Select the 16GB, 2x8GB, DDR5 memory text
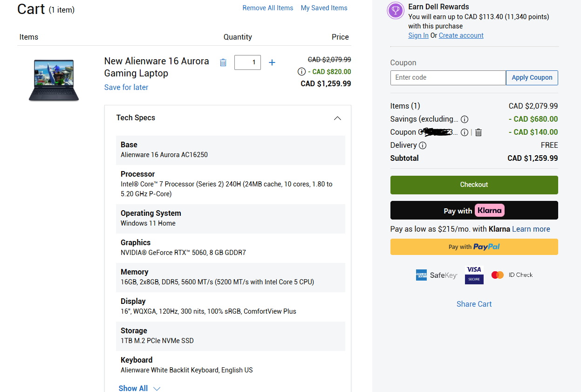Viewport: 581px width, 392px height. point(217,282)
